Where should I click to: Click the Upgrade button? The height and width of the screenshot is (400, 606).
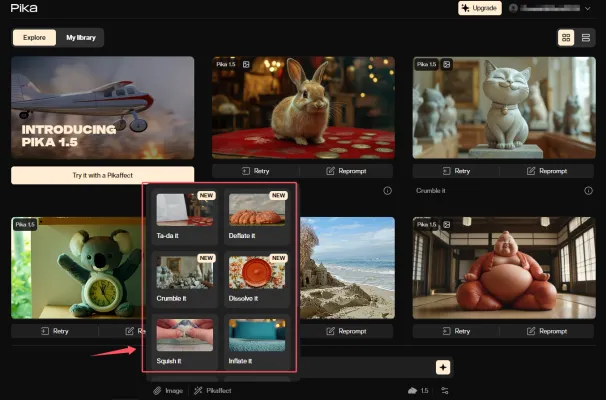click(480, 8)
